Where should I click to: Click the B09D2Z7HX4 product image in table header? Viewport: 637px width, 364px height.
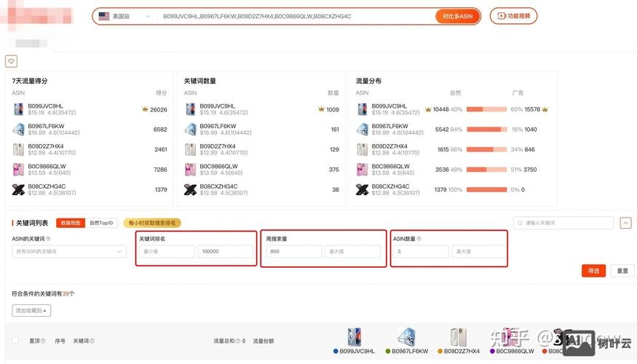coord(459,337)
